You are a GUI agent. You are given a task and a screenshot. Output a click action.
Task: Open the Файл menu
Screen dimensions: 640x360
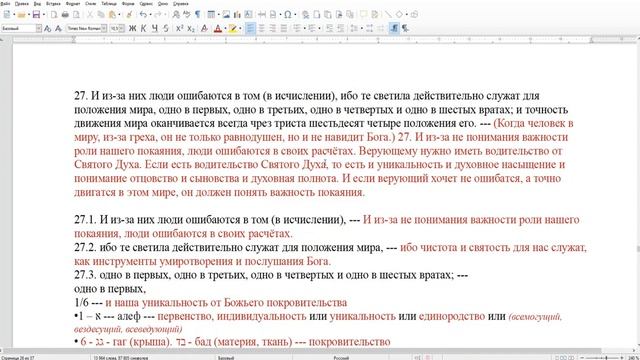coord(5,4)
